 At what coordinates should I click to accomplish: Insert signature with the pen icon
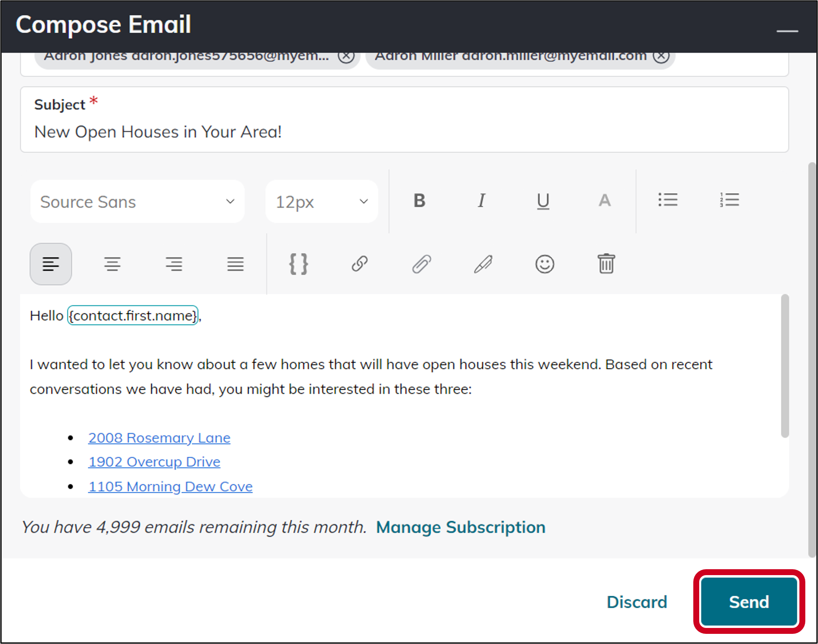(x=483, y=264)
